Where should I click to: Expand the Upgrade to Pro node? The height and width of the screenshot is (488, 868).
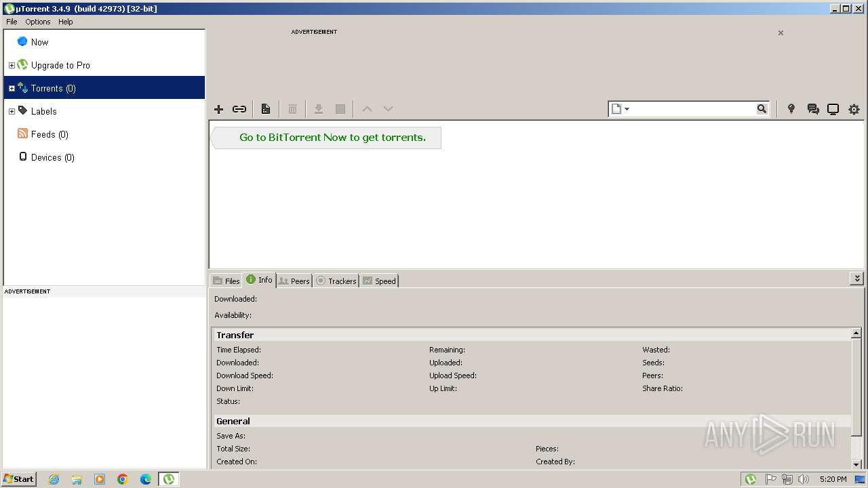[12, 65]
